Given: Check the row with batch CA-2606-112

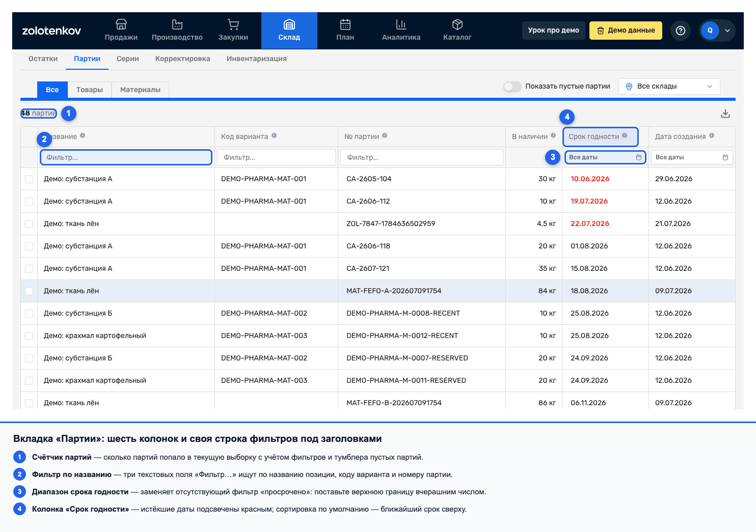Looking at the screenshot, I should 29,202.
